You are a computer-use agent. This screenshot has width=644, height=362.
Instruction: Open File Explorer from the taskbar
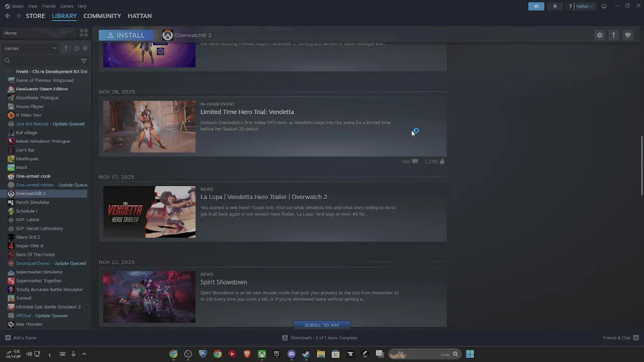320,354
